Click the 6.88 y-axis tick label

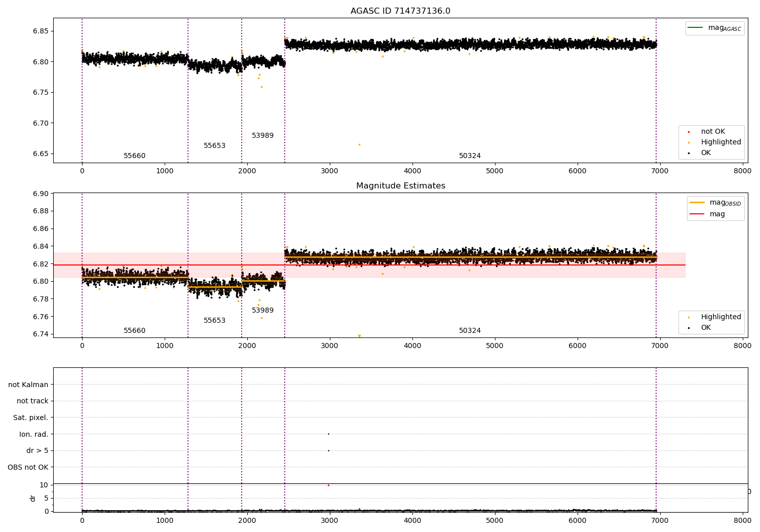[x=41, y=211]
